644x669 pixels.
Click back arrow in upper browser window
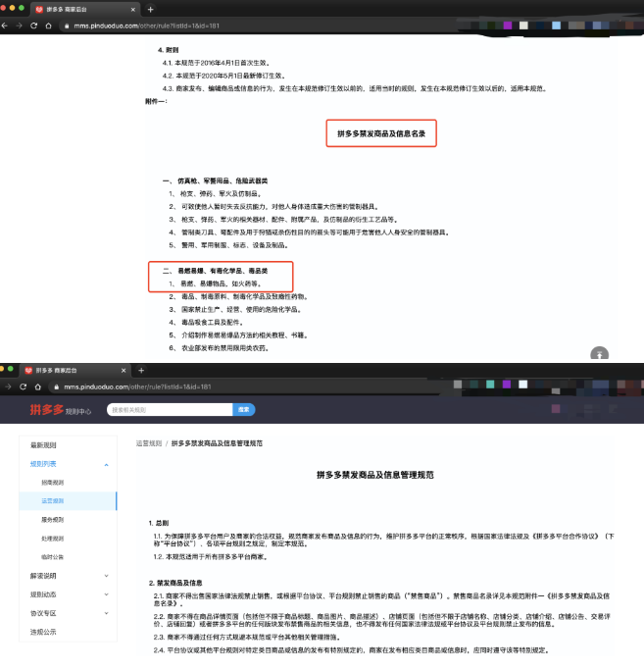5,26
